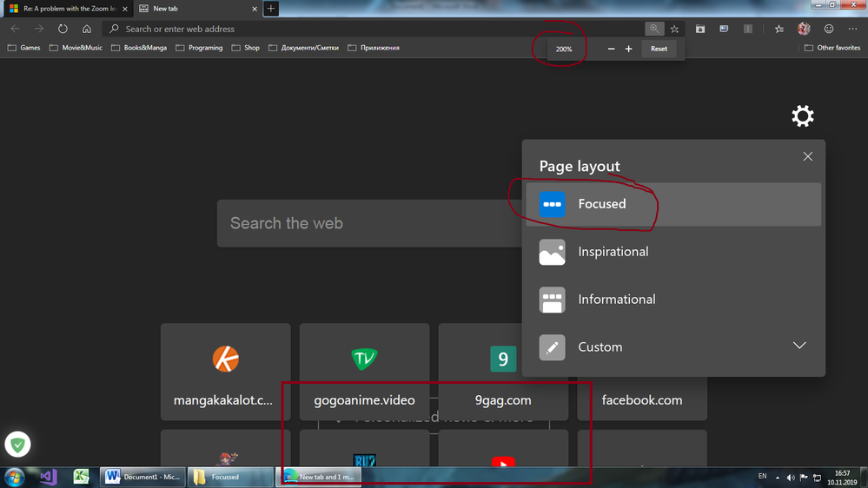Open Settings and more ellipsis menu

852,29
